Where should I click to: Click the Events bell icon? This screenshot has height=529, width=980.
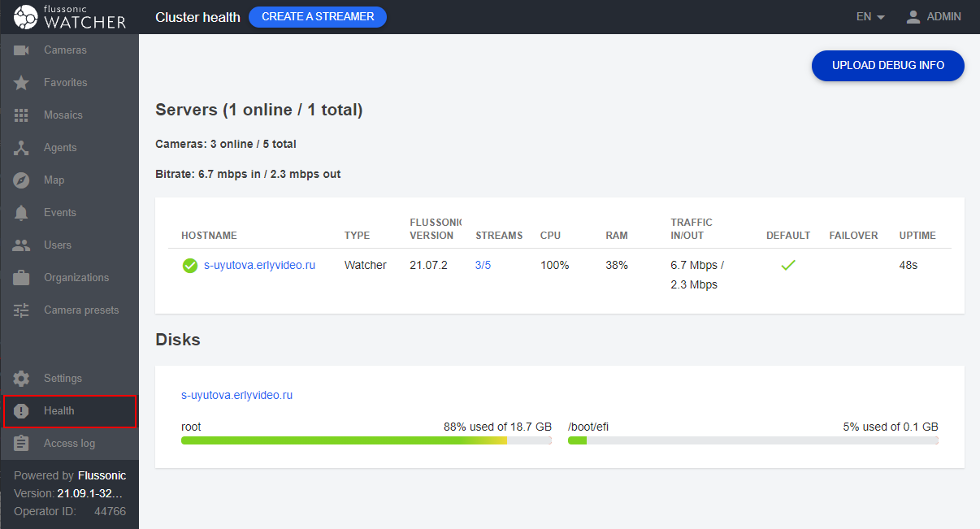[x=22, y=213]
